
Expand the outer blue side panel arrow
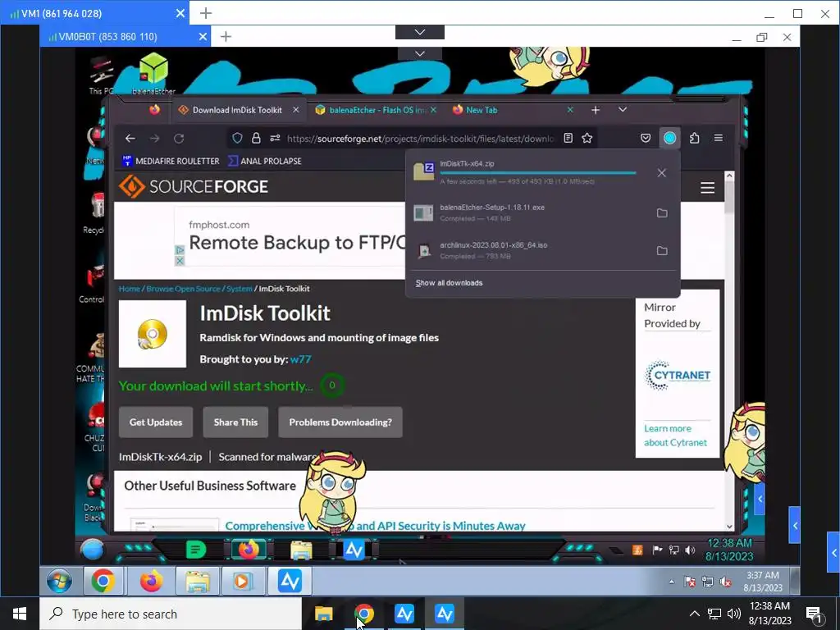833,552
